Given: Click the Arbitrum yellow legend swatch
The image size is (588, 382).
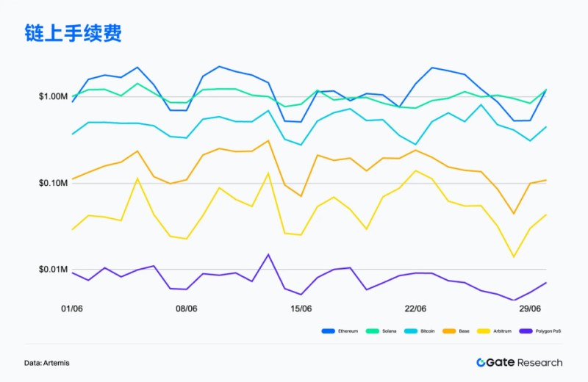Looking at the screenshot, I should (x=482, y=331).
